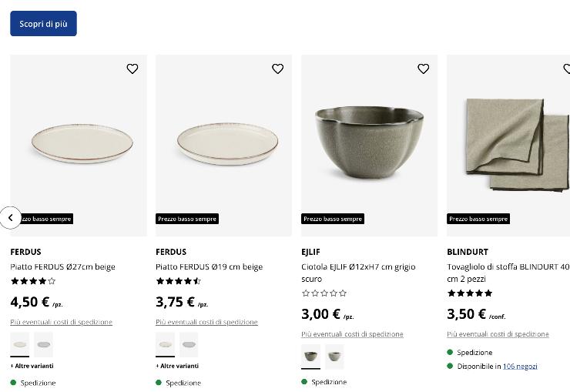Click heart icon on FERDUS Ø19 cm plate
This screenshot has height=392, width=570.
click(278, 69)
